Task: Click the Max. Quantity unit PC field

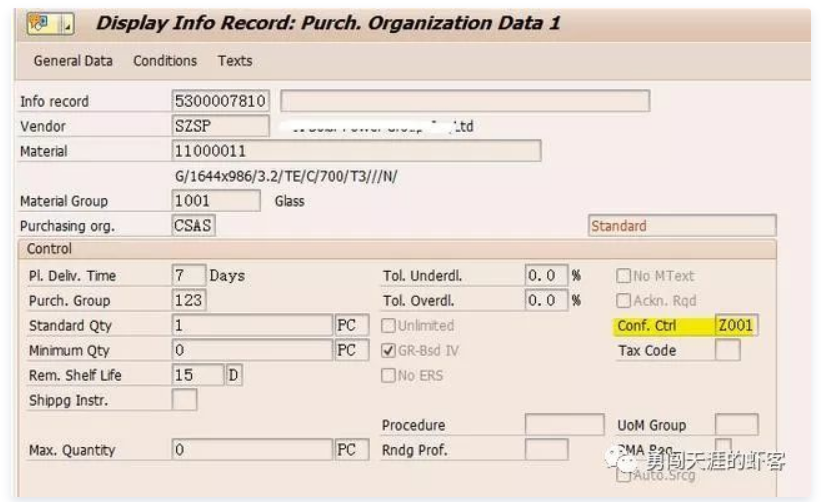Action: tap(352, 450)
